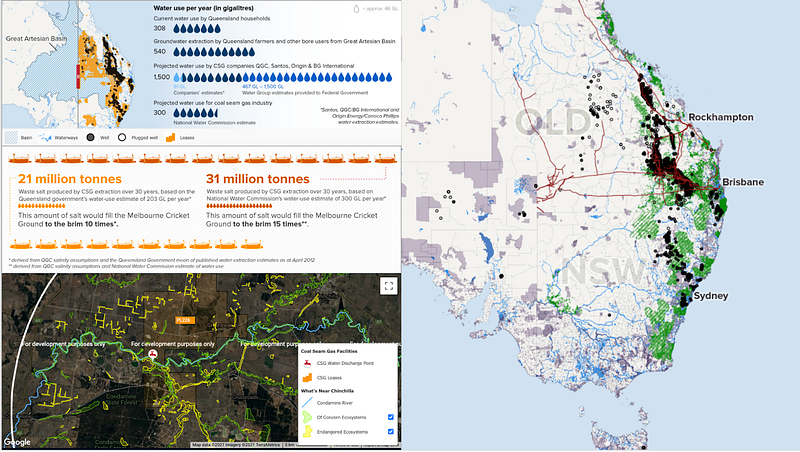The height and width of the screenshot is (452, 800).
Task: Click the 'Coal Seam Gas Facilities' legend heading
Action: pyautogui.click(x=329, y=351)
